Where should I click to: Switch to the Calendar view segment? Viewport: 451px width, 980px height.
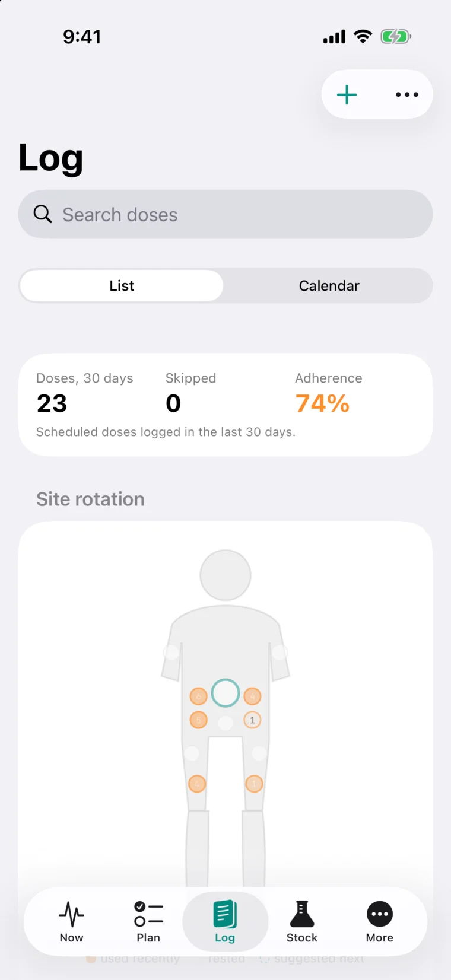pos(329,285)
